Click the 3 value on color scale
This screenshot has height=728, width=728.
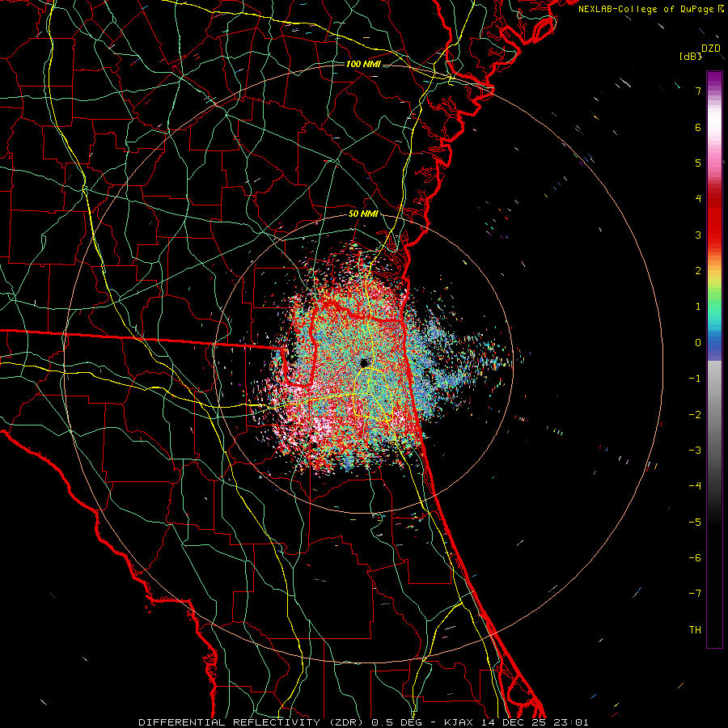pyautogui.click(x=698, y=235)
